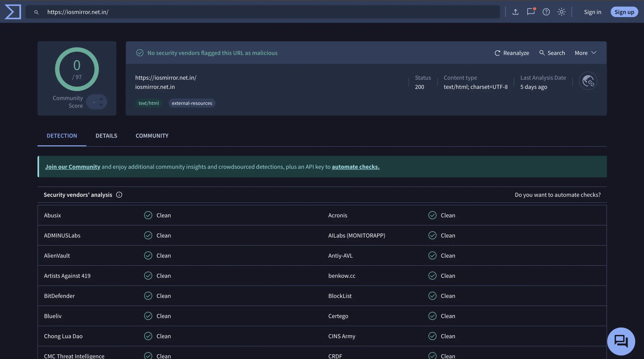The image size is (644, 359).
Task: Click the external-resources tag
Action: (192, 103)
